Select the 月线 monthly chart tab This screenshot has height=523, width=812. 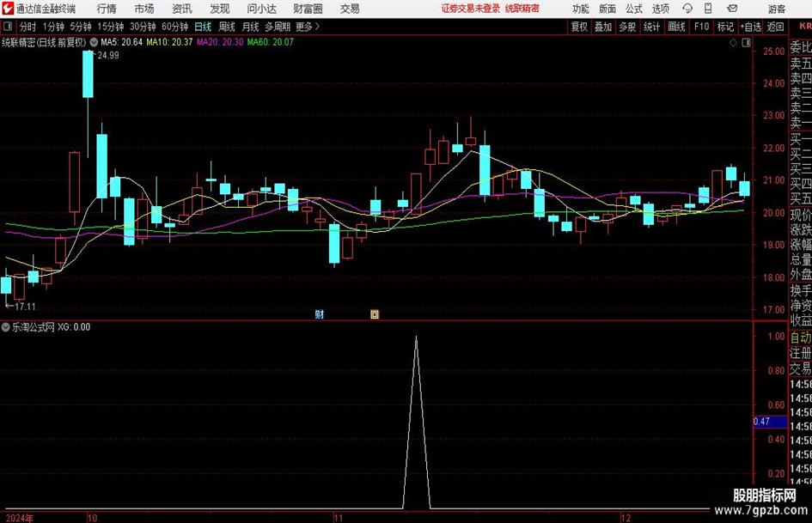(251, 27)
